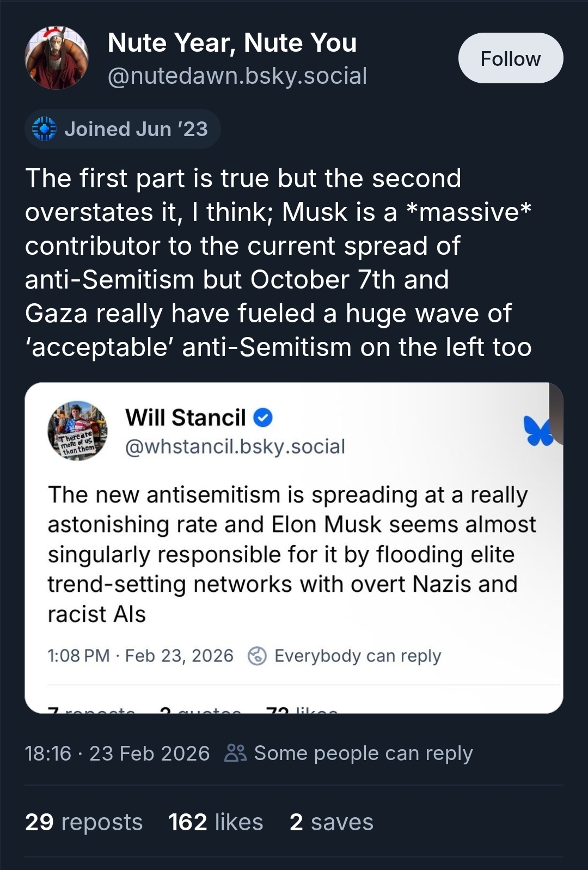Click the Everybody can reply globe icon
The height and width of the screenshot is (870, 588).
click(x=257, y=656)
